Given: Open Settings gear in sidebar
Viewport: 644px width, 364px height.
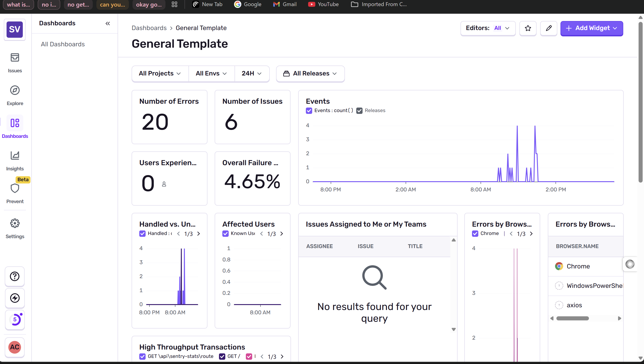Looking at the screenshot, I should [x=15, y=223].
